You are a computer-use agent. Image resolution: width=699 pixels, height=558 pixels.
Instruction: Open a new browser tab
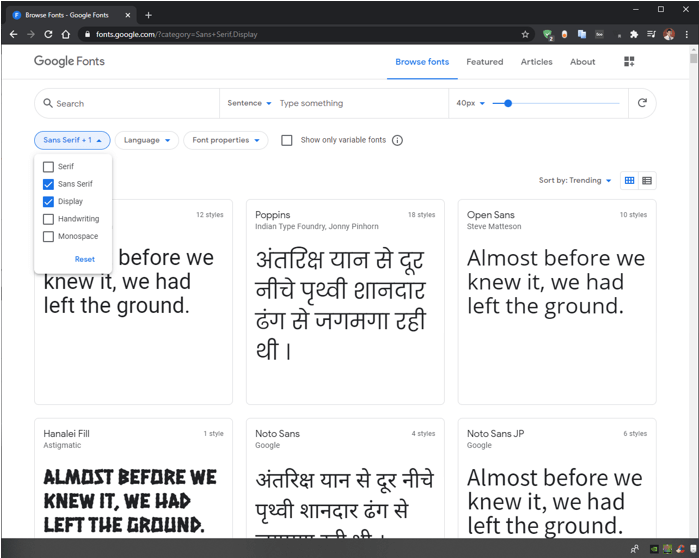pos(148,15)
